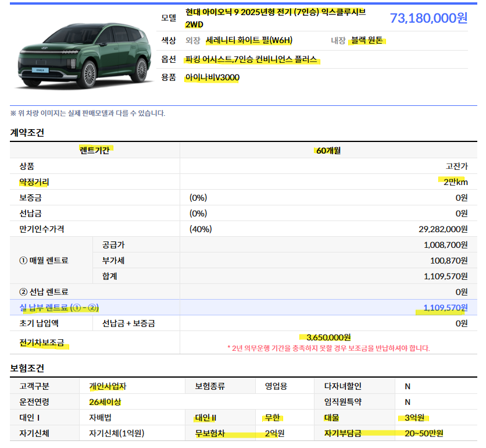
Task: Click the 선납금 row label
Action: (30, 214)
